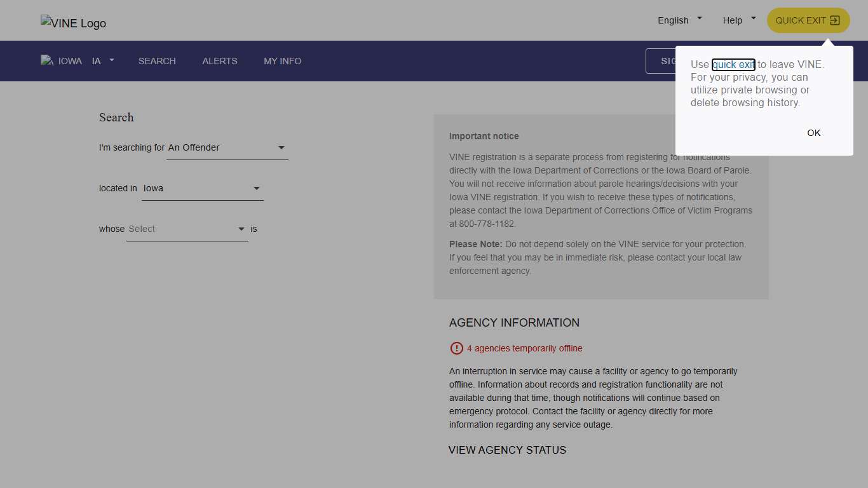Expand the Help menu dropdown
Viewport: 868px width, 488px height.
739,20
